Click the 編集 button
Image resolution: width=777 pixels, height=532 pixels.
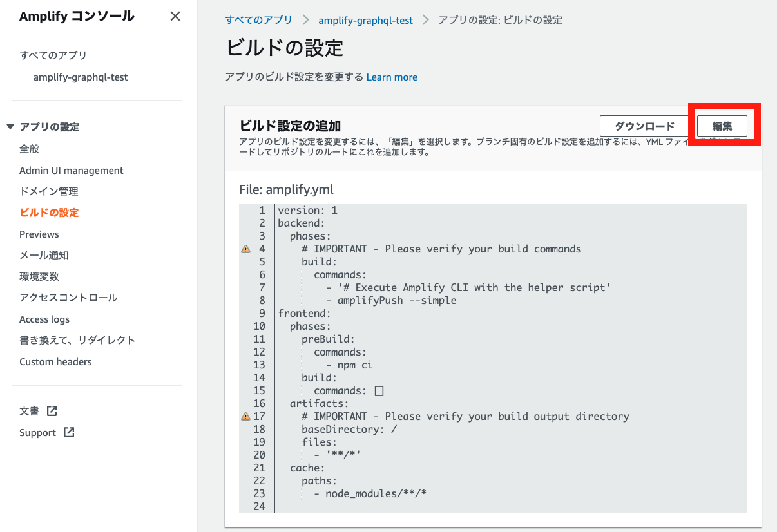pos(722,126)
